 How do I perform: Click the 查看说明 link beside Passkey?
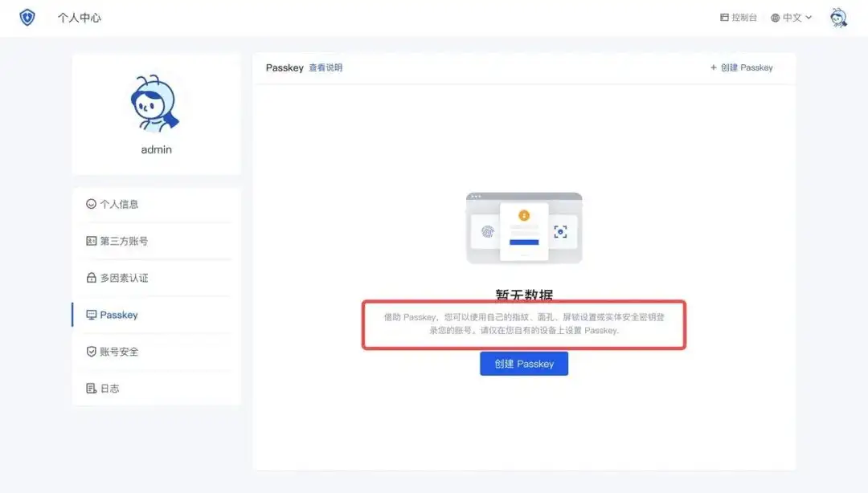tap(325, 67)
